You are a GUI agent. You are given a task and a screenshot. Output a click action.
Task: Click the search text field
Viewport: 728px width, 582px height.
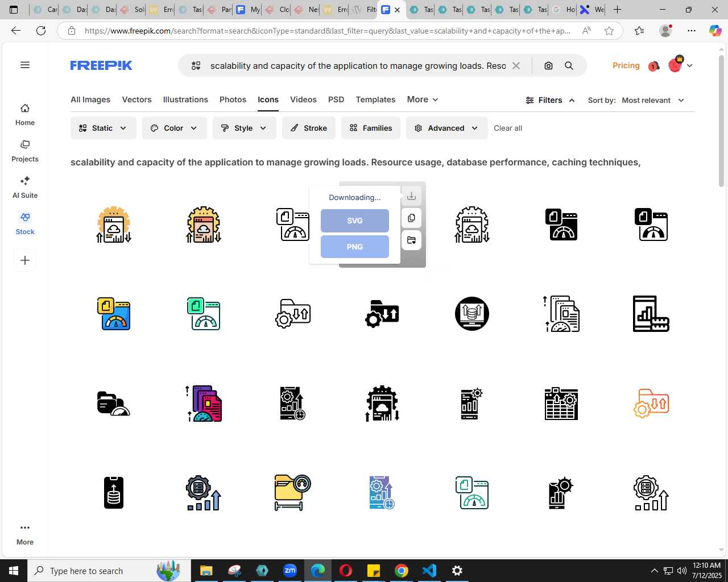coord(358,66)
